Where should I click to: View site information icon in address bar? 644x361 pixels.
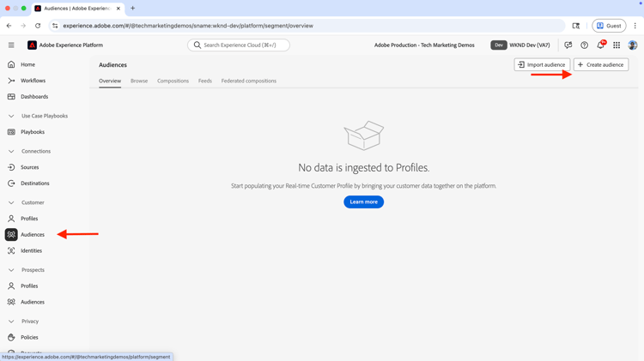[x=55, y=26]
